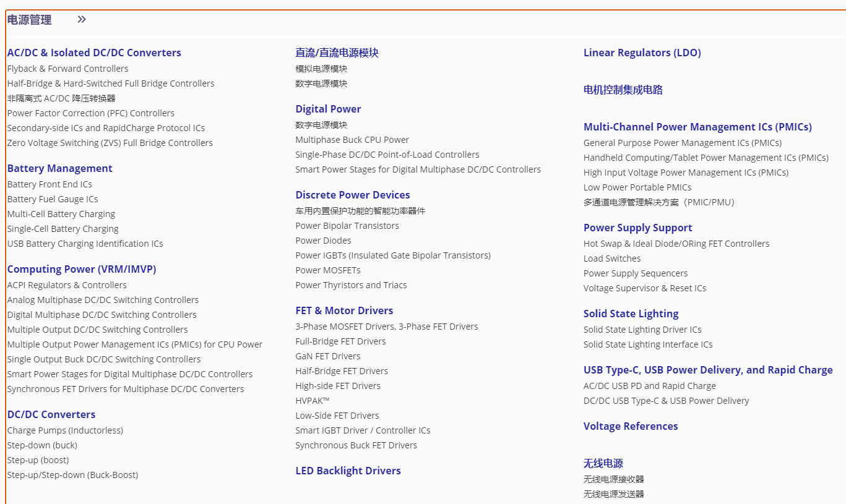Open Battery Fuel Gauge ICs

[53, 199]
